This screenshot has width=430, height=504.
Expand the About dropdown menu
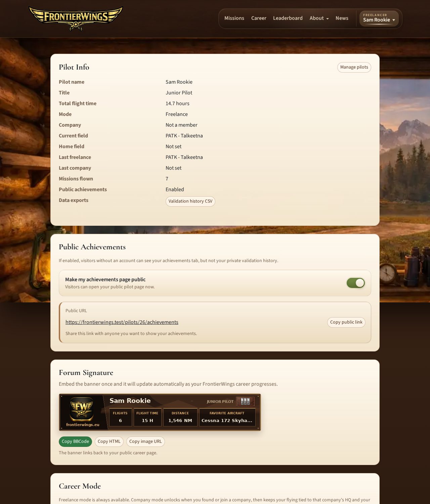[319, 18]
